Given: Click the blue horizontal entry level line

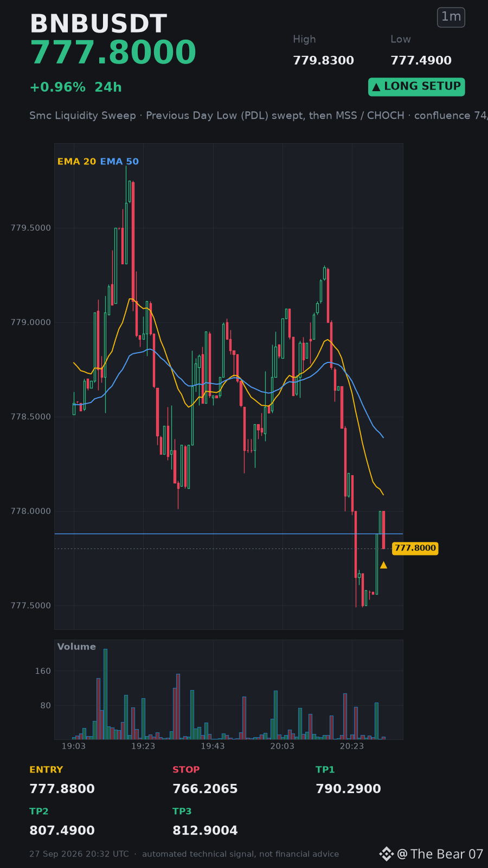Looking at the screenshot, I should tap(228, 534).
